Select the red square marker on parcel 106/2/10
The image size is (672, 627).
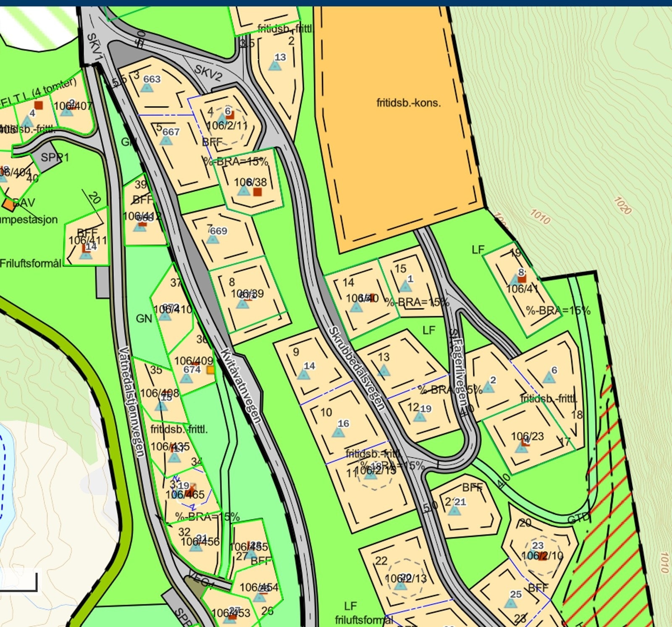pyautogui.click(x=543, y=556)
